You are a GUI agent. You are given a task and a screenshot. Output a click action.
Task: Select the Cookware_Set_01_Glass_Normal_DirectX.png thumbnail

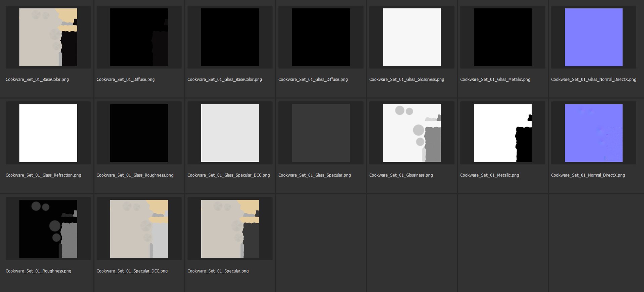point(594,37)
